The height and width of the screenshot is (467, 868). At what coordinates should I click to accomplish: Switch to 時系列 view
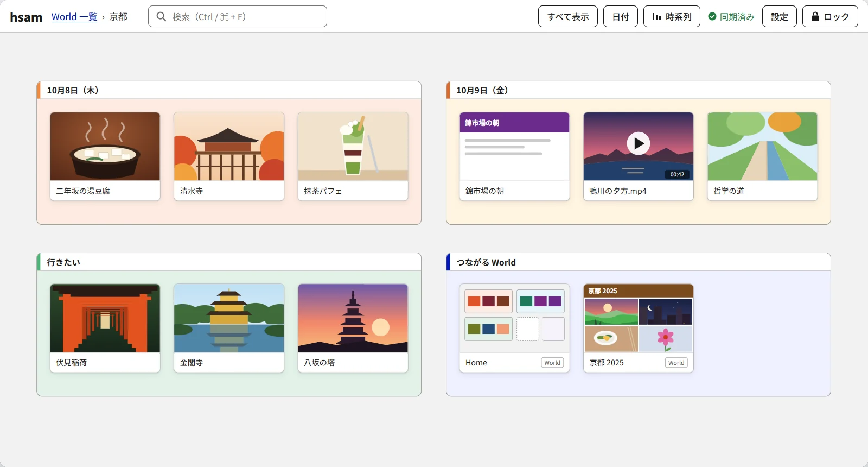coord(672,16)
